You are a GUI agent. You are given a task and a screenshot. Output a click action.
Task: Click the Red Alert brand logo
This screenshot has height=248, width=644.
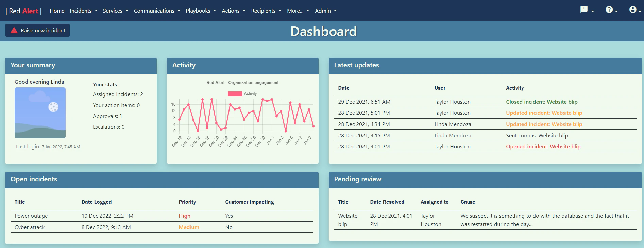pos(23,11)
